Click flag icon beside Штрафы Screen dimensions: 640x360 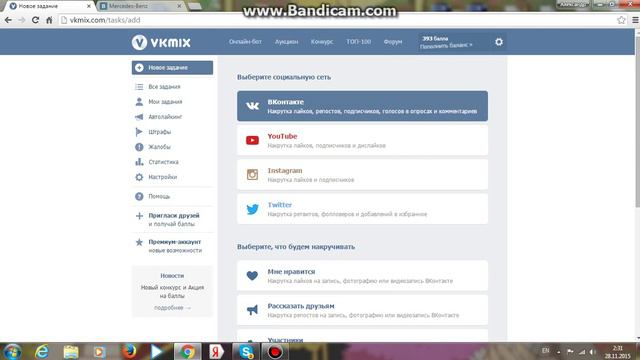(139, 132)
